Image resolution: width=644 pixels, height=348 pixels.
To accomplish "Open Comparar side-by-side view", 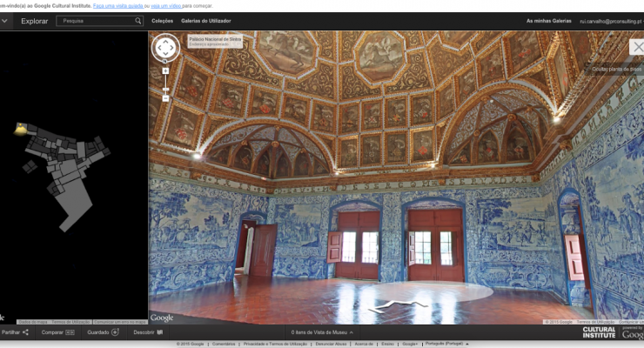I will [57, 332].
